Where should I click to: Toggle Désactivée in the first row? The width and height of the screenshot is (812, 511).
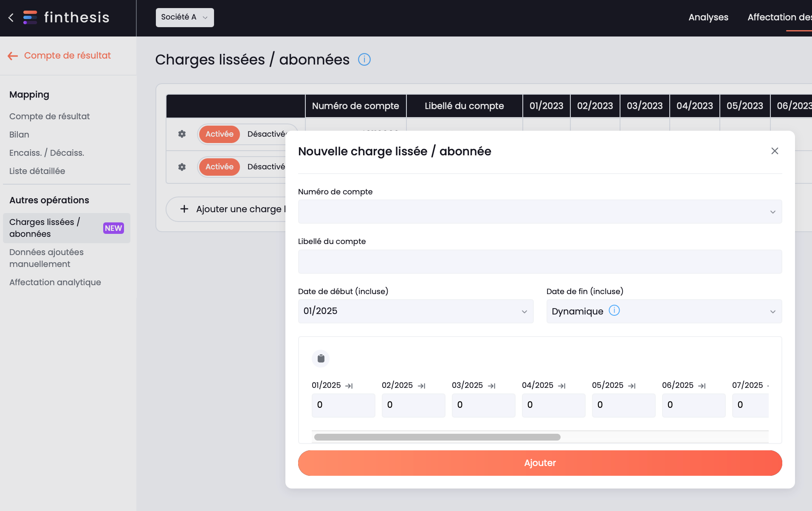266,134
